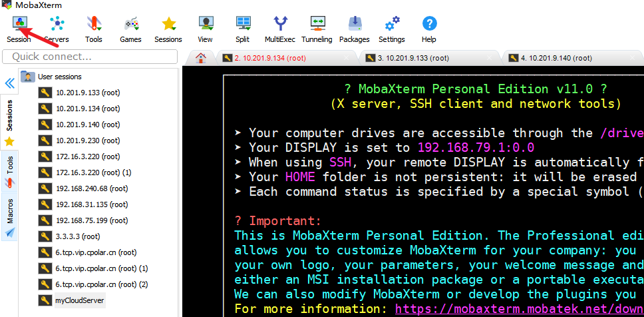Image resolution: width=644 pixels, height=317 pixels.
Task: Open the View toolbar icon
Action: pos(206,23)
